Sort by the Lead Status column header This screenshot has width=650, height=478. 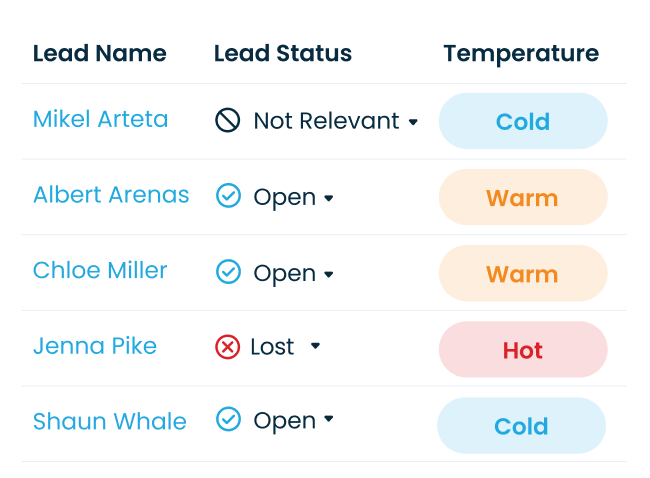pyautogui.click(x=283, y=53)
